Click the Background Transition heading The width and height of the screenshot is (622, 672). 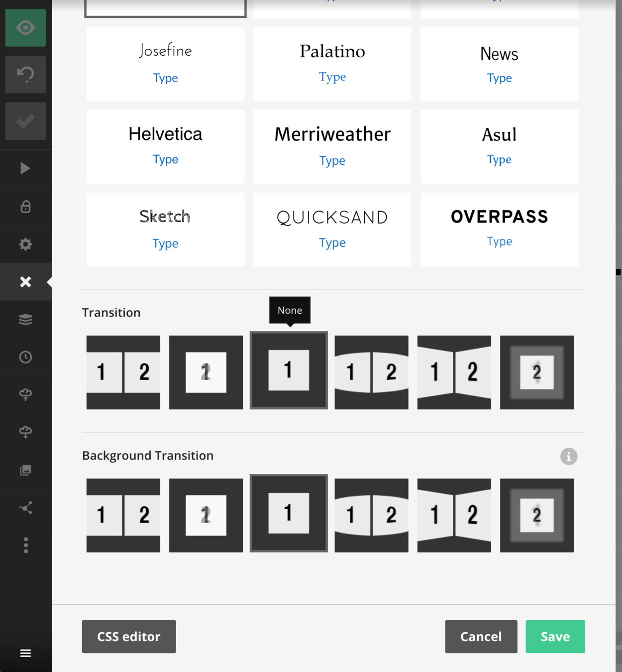148,455
